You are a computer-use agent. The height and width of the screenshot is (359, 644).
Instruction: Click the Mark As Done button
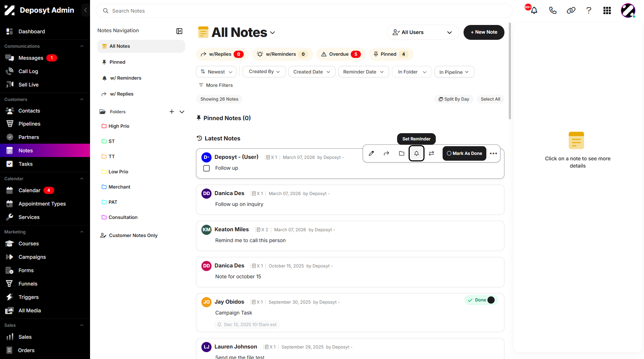coord(464,153)
